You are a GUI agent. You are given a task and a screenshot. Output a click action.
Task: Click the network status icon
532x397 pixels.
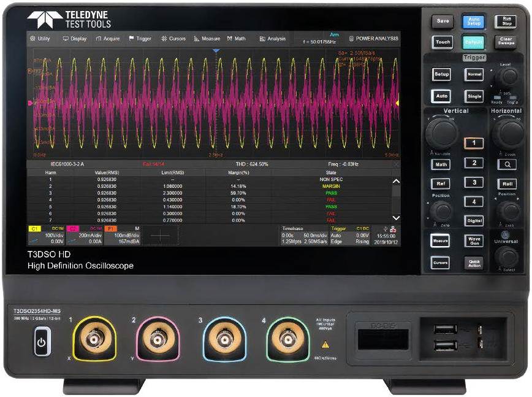[x=393, y=228]
